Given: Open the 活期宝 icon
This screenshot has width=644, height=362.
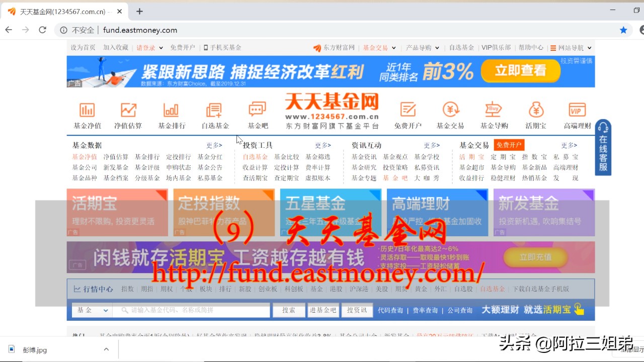Looking at the screenshot, I should pos(535,113).
